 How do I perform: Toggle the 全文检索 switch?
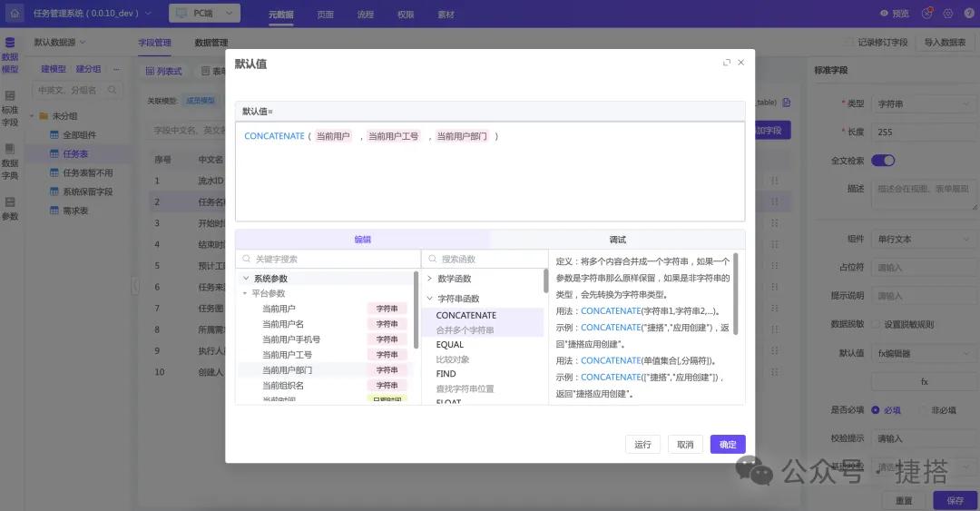coord(883,161)
